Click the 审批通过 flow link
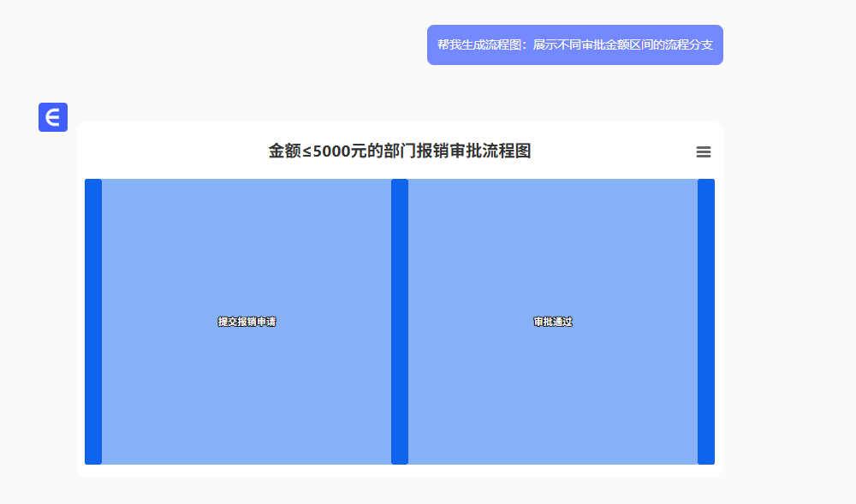This screenshot has height=504, width=856. pyautogui.click(x=553, y=322)
